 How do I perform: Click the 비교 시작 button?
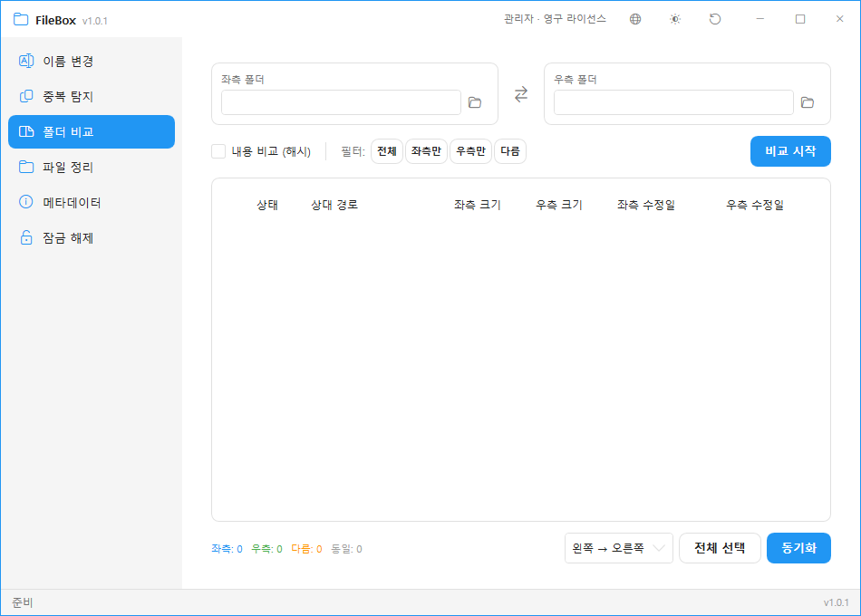pyautogui.click(x=790, y=151)
